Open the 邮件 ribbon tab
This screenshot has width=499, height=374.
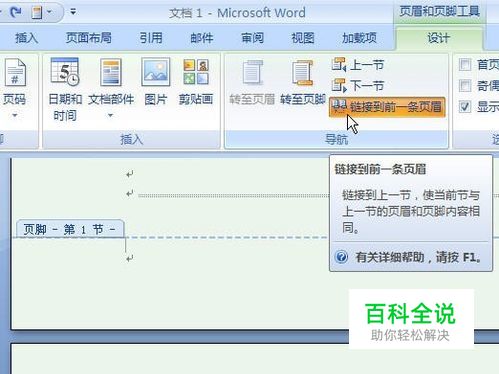202,38
